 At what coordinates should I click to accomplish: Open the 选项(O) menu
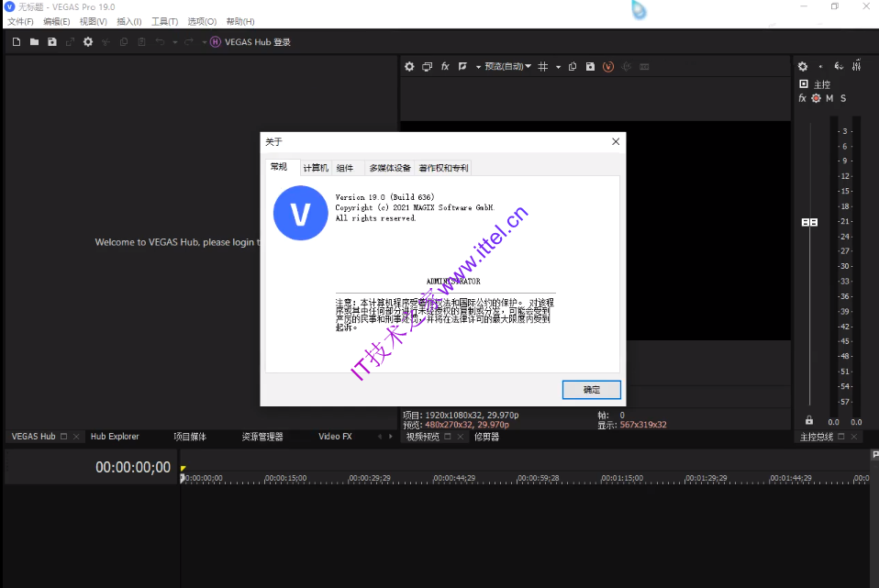202,22
